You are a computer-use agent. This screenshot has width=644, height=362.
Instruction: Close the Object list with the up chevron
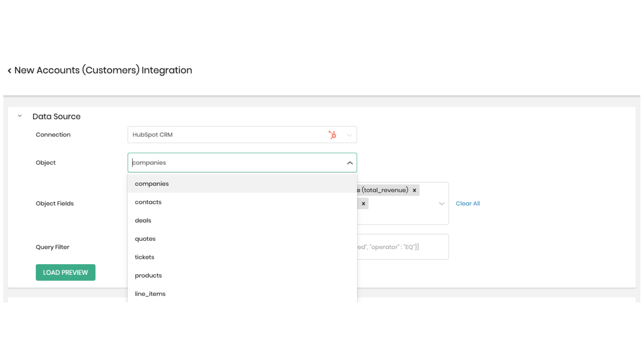point(349,163)
